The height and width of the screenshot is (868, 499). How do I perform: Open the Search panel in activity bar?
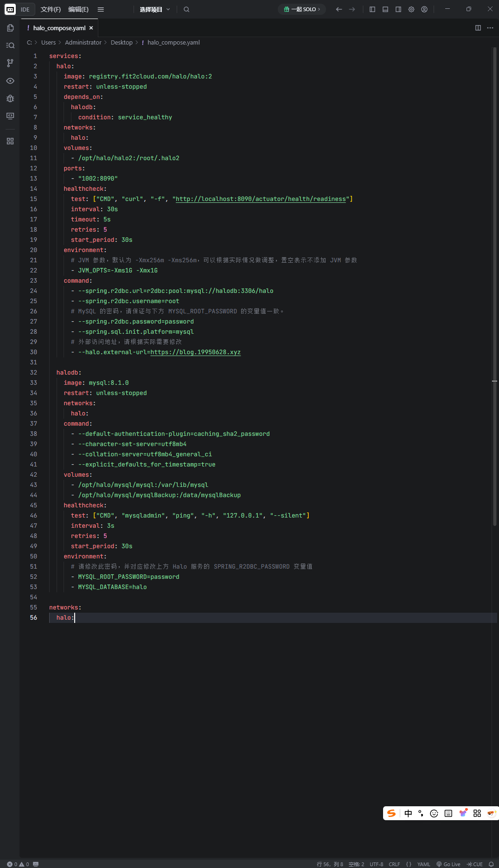10,45
